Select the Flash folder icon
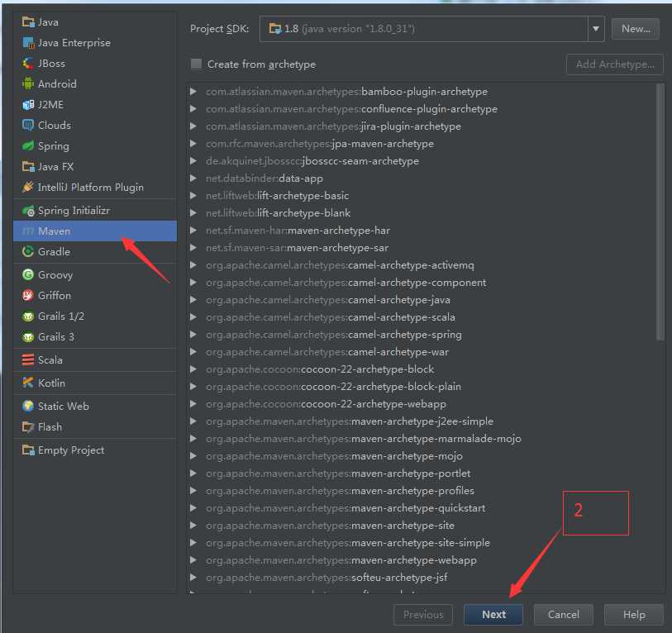The width and height of the screenshot is (672, 633). click(28, 427)
